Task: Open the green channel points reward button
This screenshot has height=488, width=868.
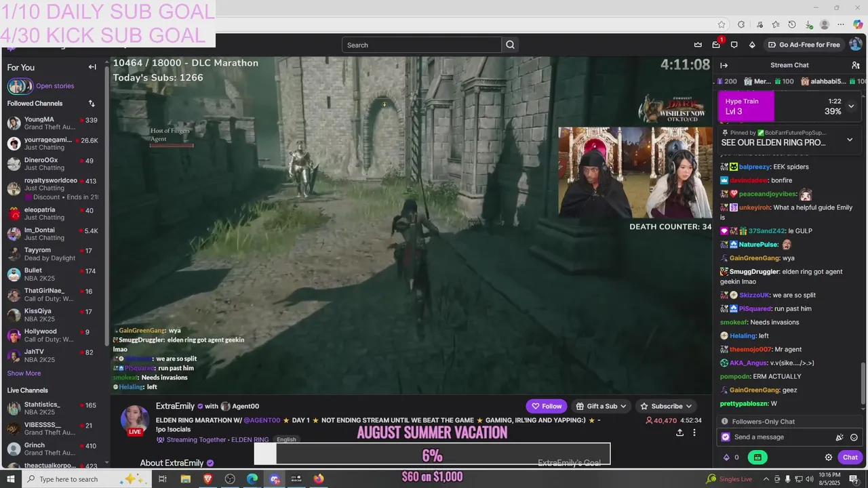Action: pyautogui.click(x=757, y=457)
